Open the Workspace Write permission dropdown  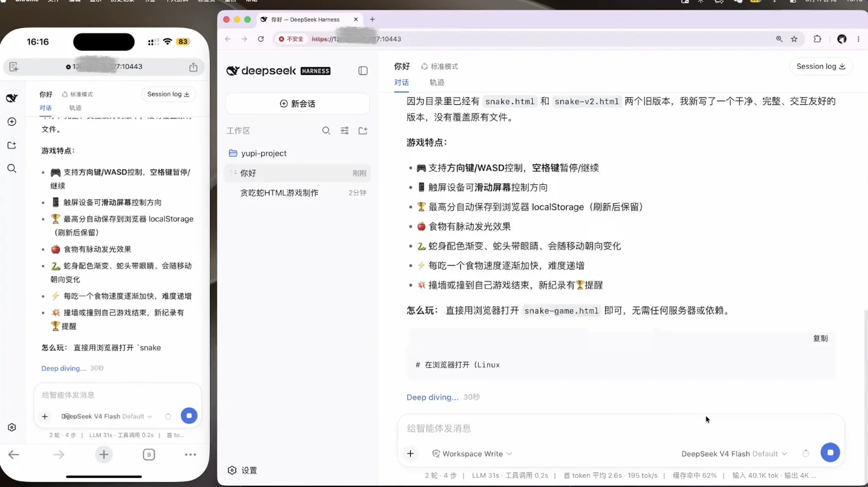pyautogui.click(x=472, y=453)
